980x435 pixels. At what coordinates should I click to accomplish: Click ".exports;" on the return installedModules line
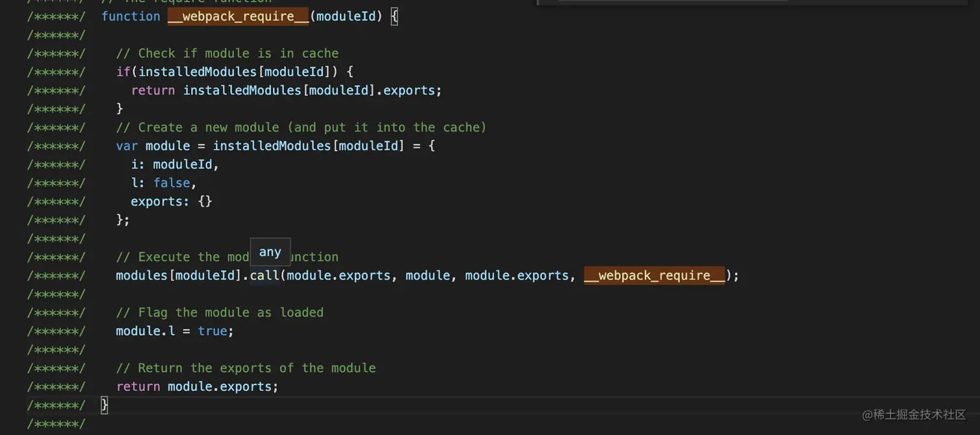[409, 90]
